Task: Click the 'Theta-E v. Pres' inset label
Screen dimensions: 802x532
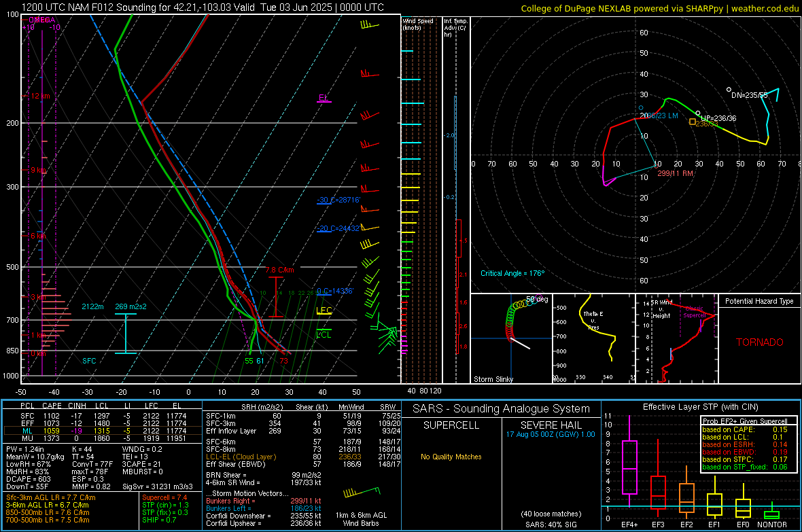Action: (593, 320)
